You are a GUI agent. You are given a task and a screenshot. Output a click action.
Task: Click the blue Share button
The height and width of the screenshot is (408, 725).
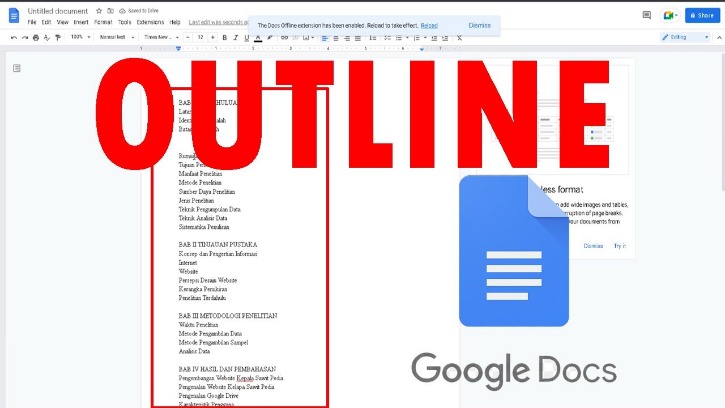[x=702, y=15]
